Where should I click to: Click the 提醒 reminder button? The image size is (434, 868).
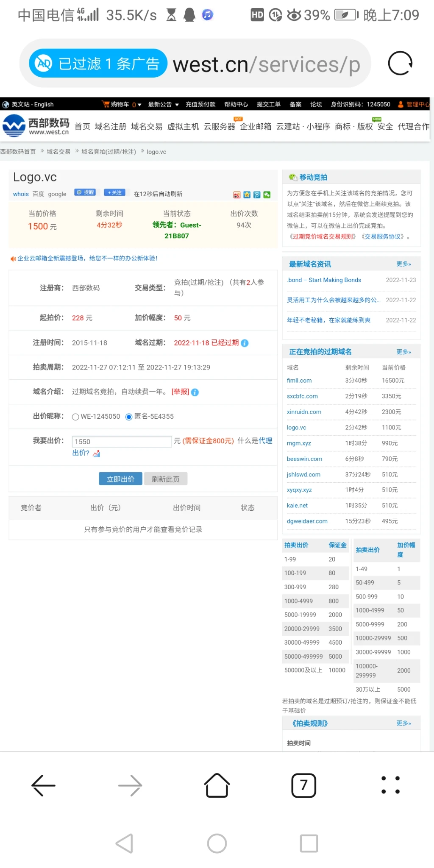pos(85,192)
